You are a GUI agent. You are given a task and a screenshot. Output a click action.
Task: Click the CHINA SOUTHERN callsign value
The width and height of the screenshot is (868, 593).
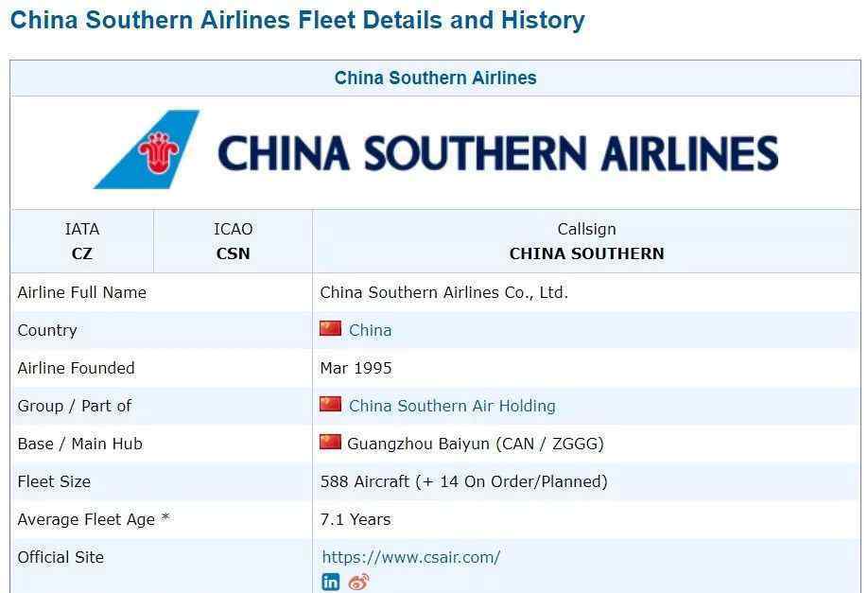[x=586, y=253]
